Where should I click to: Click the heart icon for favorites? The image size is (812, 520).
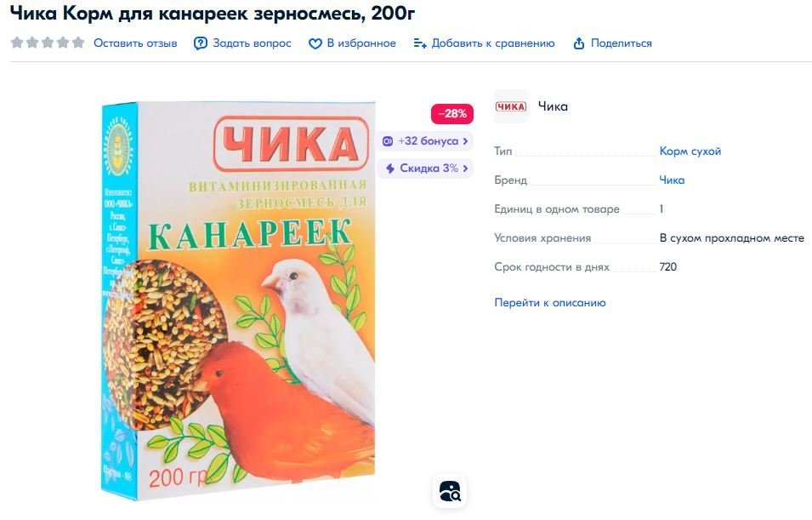coord(315,44)
